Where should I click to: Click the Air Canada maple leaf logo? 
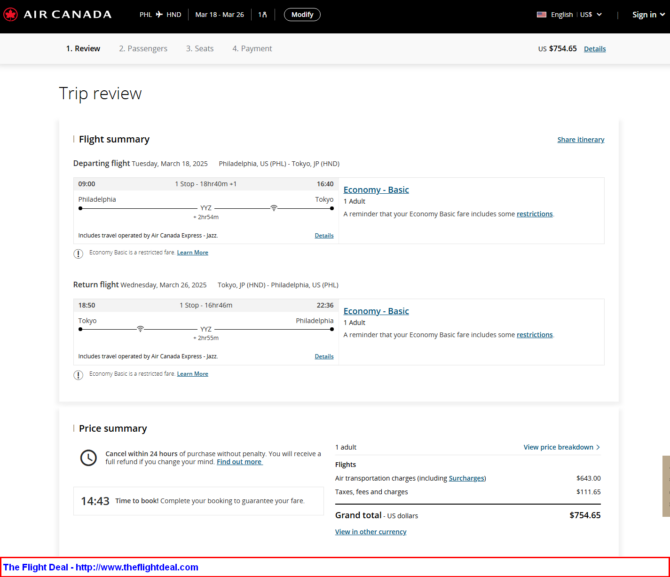tap(10, 15)
